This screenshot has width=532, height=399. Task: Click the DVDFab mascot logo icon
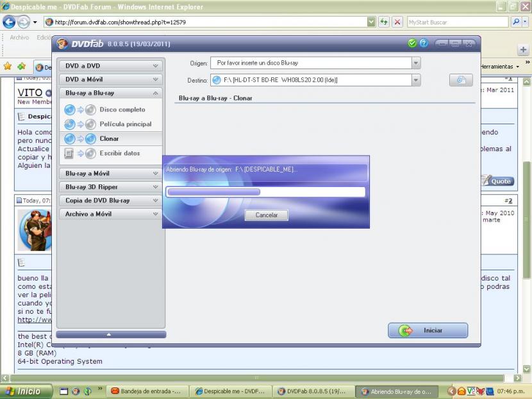(62, 44)
